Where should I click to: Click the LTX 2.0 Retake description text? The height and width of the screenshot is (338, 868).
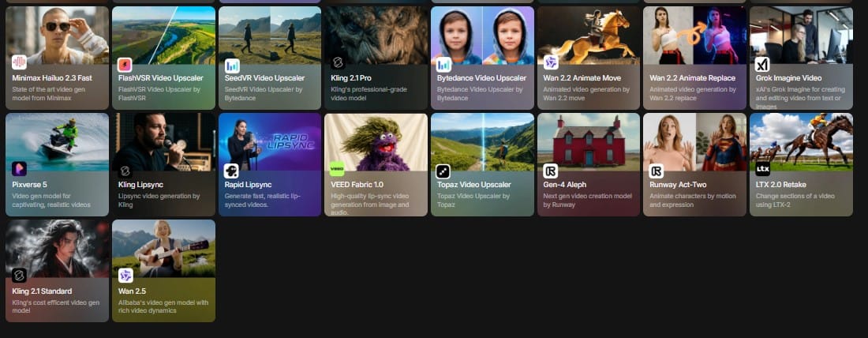pos(795,201)
